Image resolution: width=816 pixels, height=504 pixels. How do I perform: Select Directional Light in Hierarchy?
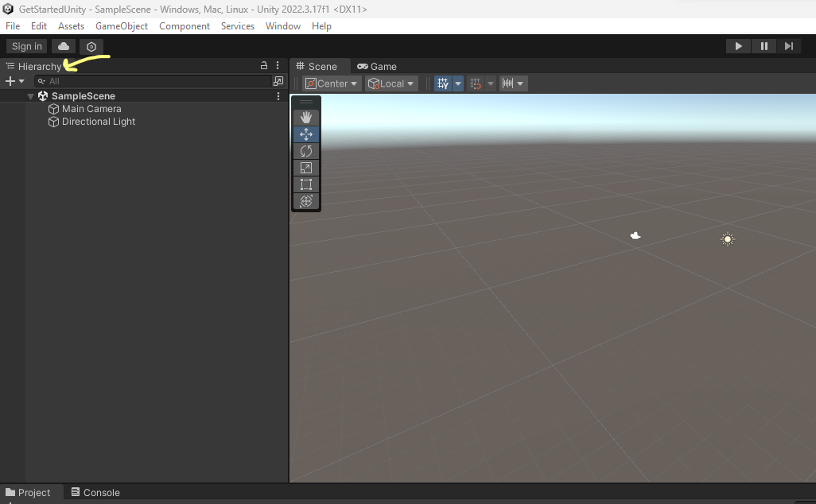coord(99,121)
